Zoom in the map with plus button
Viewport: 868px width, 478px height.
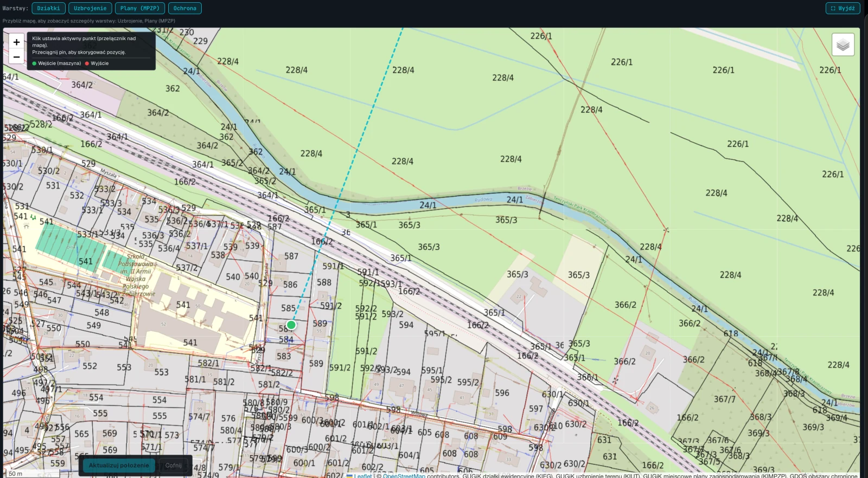(16, 42)
